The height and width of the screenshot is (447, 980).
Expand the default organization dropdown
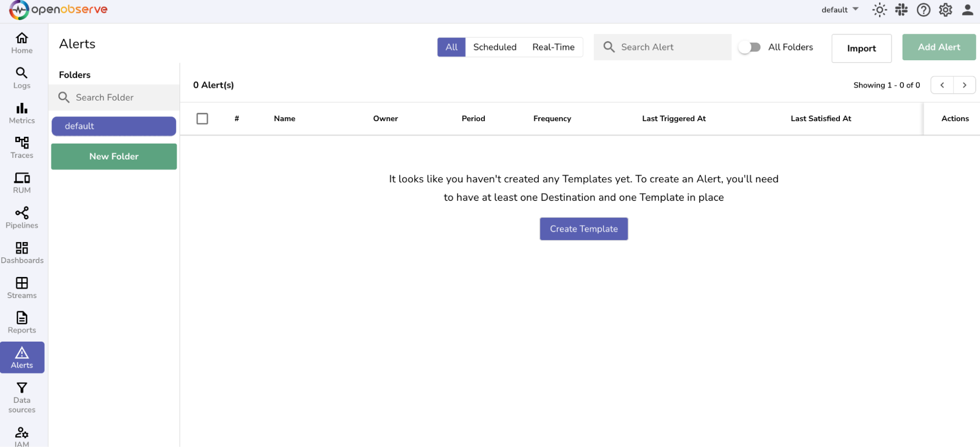coord(840,10)
